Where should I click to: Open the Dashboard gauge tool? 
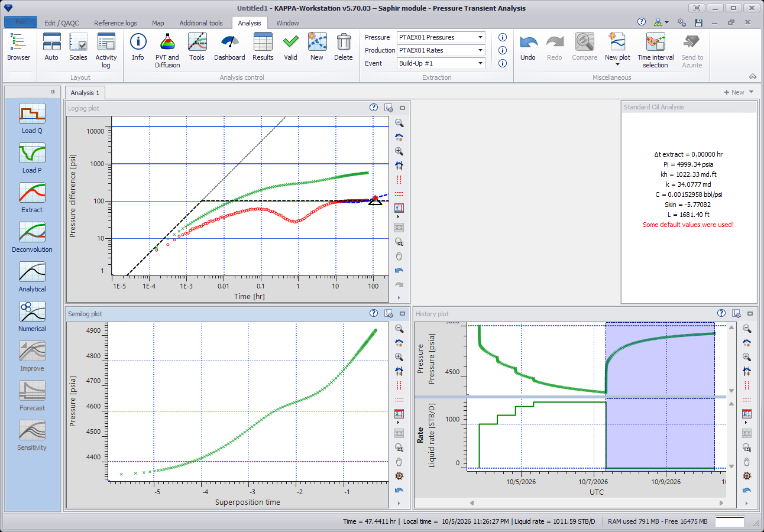pyautogui.click(x=229, y=47)
